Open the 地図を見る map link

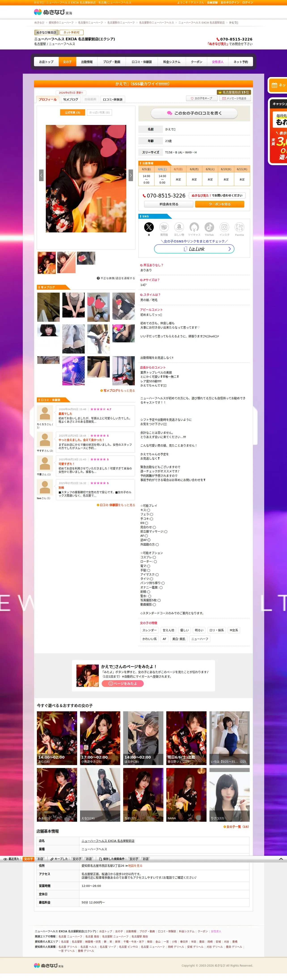(x=135, y=866)
